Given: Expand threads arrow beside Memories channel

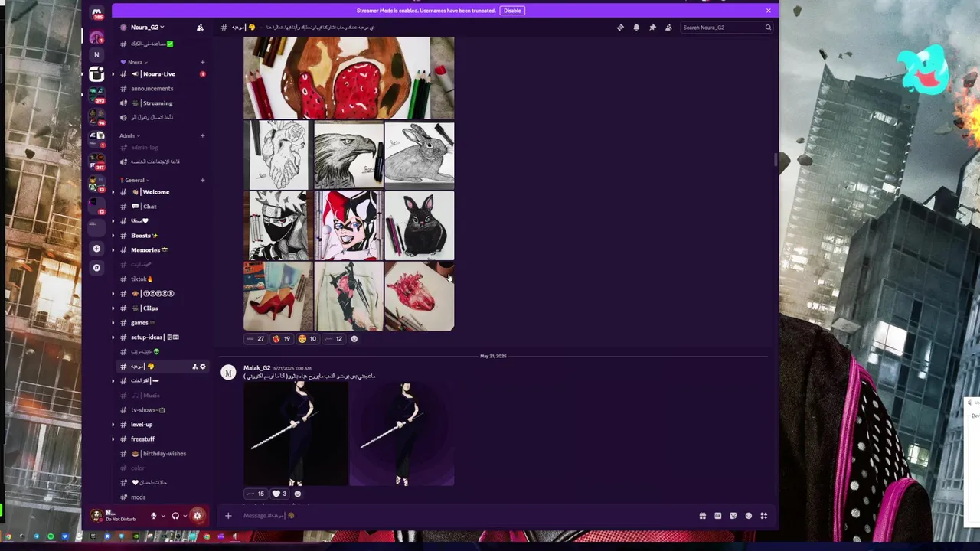Looking at the screenshot, I should (113, 250).
